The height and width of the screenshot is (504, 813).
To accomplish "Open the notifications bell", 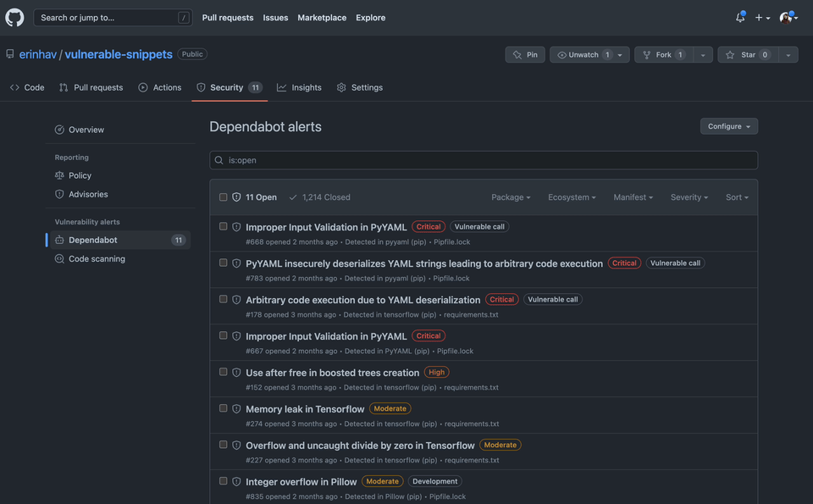I will (x=739, y=17).
